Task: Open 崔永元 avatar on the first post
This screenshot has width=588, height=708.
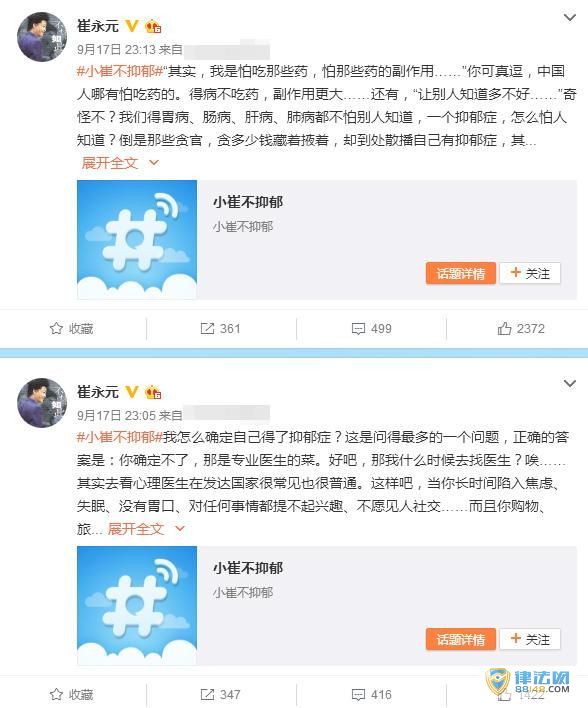Action: pos(42,37)
